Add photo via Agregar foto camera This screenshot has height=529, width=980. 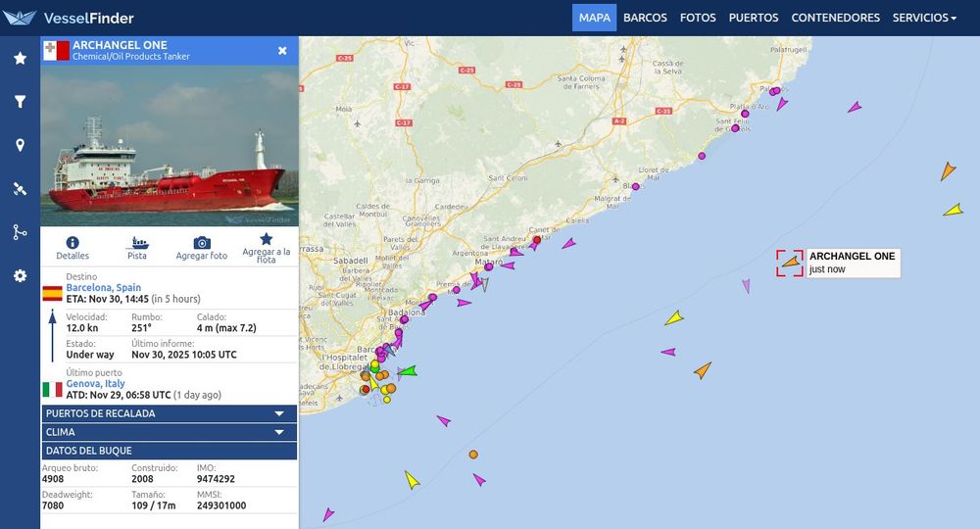[201, 242]
